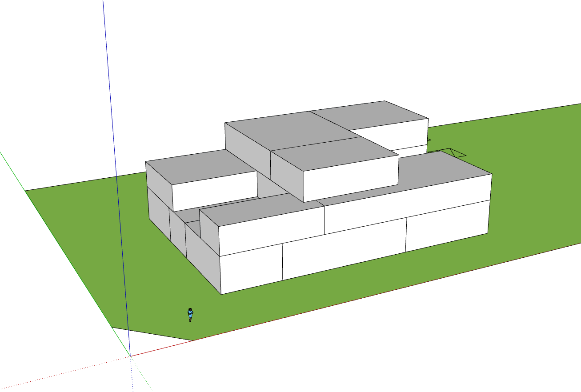Image resolution: width=581 pixels, height=392 pixels.
Task: Click the blue vertical axis line
Action: [x=116, y=178]
